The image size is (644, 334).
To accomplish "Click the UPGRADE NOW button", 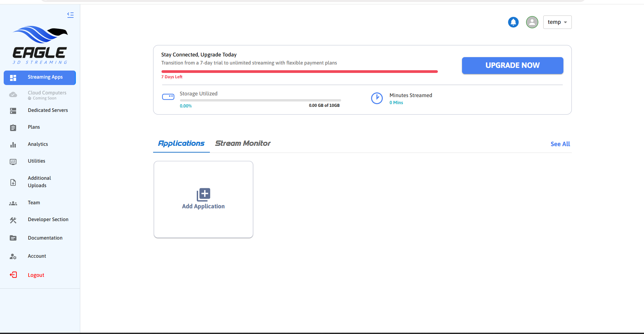I will coord(512,66).
